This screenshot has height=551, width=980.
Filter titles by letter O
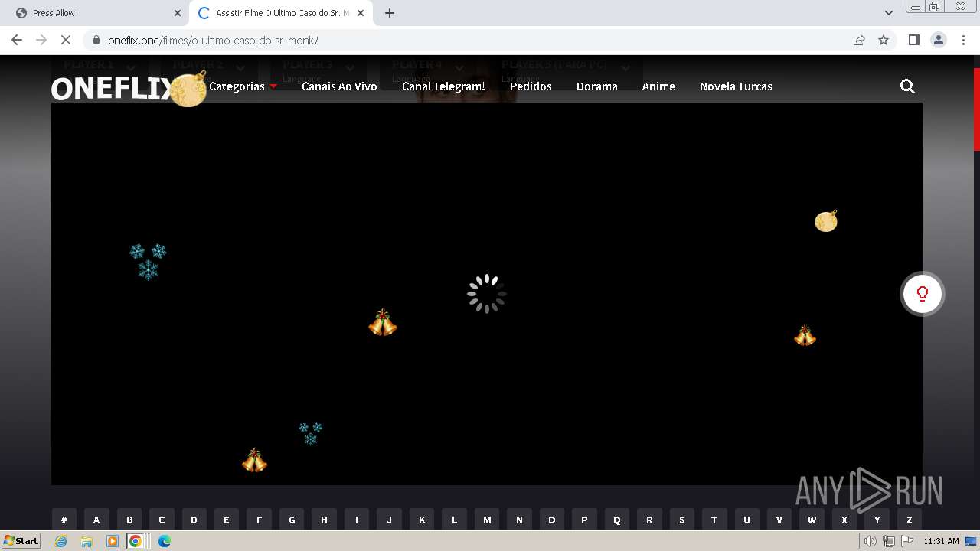click(x=552, y=520)
